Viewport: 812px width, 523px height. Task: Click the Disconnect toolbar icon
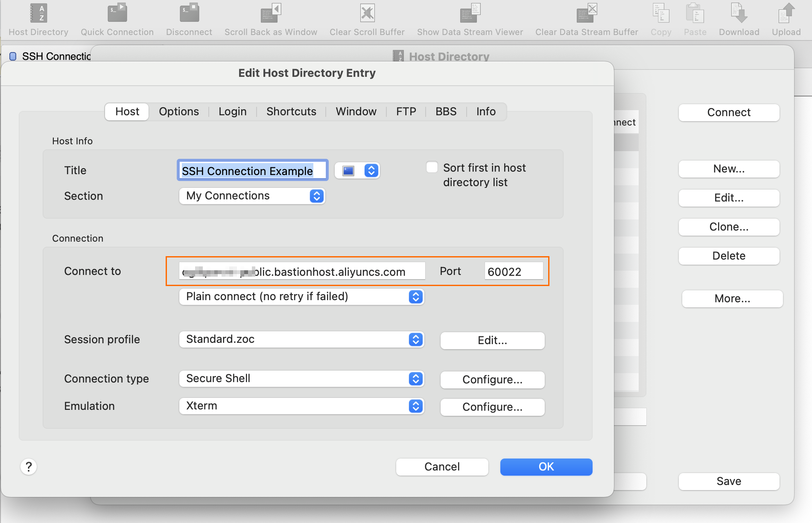point(189,13)
